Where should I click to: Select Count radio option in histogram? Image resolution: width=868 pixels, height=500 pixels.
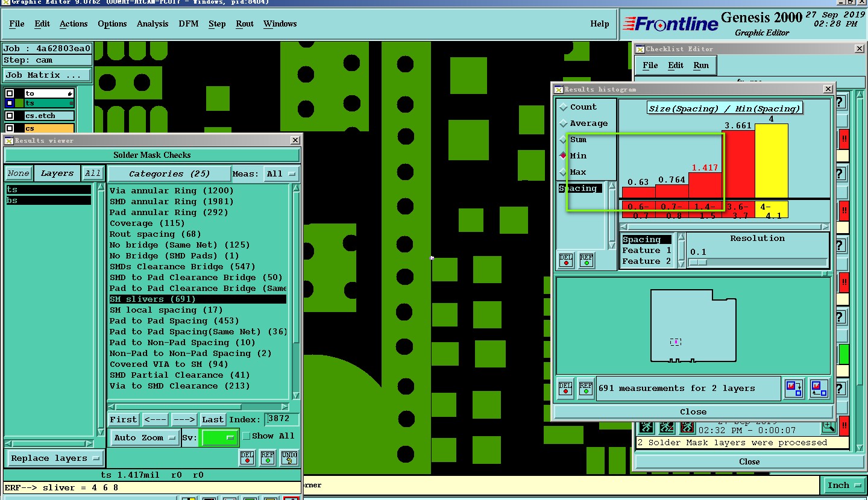tap(563, 107)
